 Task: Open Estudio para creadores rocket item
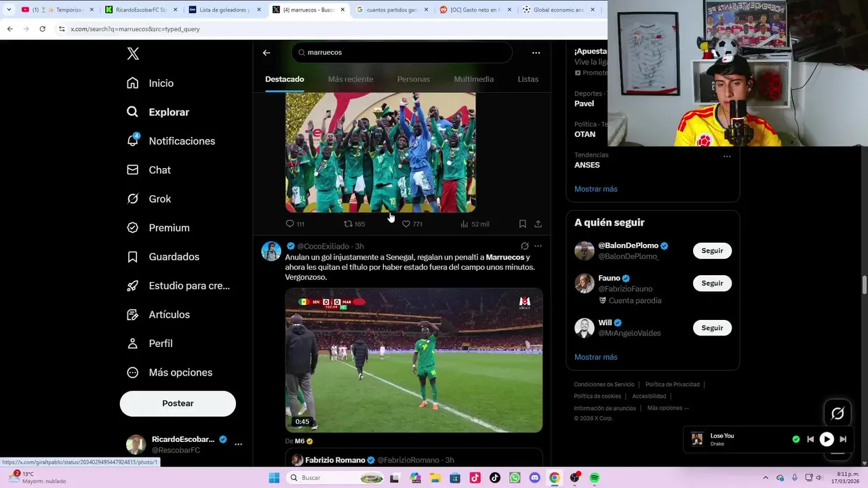[x=178, y=285]
